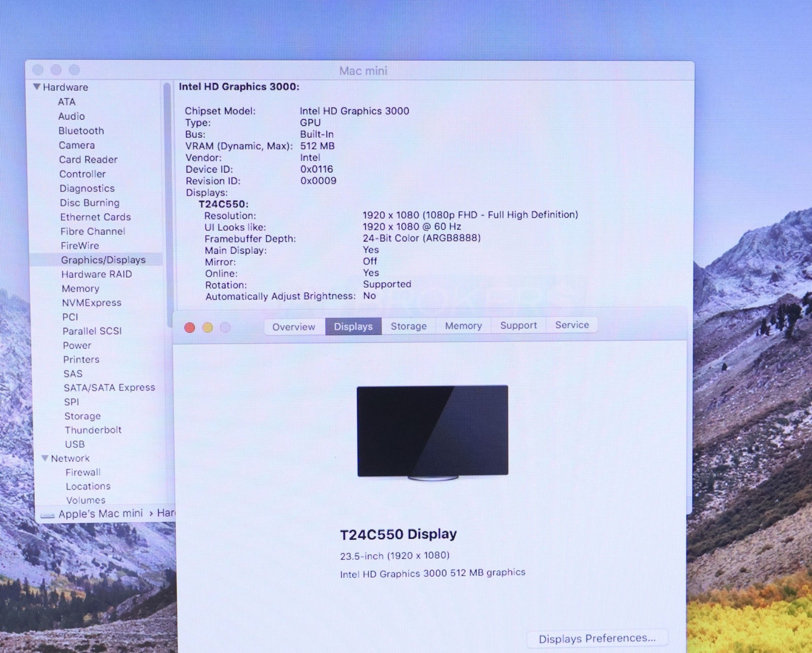Viewport: 812px width, 653px height.
Task: Switch to the Overview tab
Action: [x=293, y=327]
